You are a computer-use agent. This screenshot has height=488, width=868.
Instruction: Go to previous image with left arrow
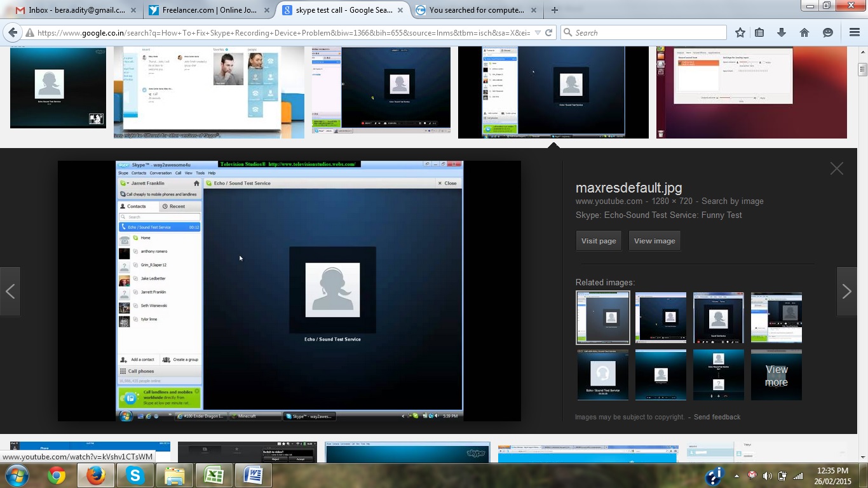click(10, 292)
